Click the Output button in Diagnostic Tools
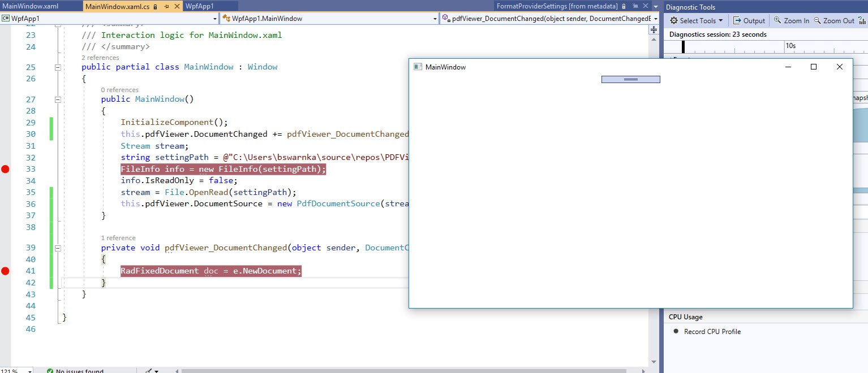The image size is (868, 373). (x=749, y=20)
